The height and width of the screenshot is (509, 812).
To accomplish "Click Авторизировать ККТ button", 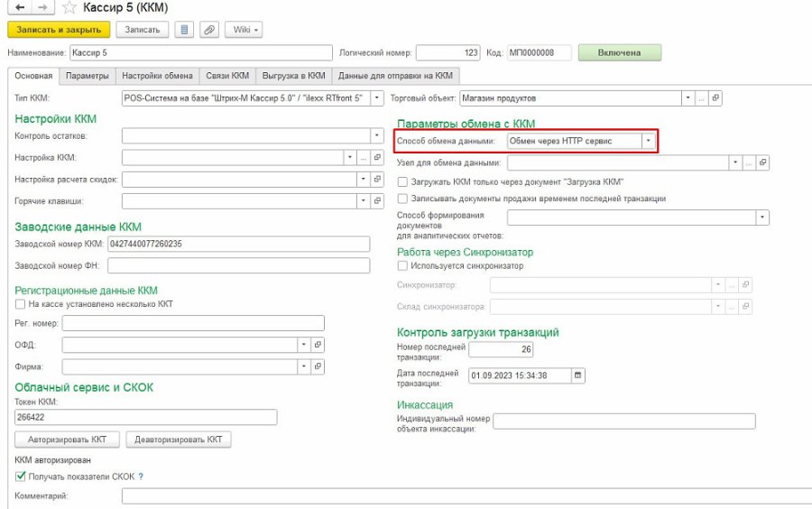I will click(x=68, y=440).
